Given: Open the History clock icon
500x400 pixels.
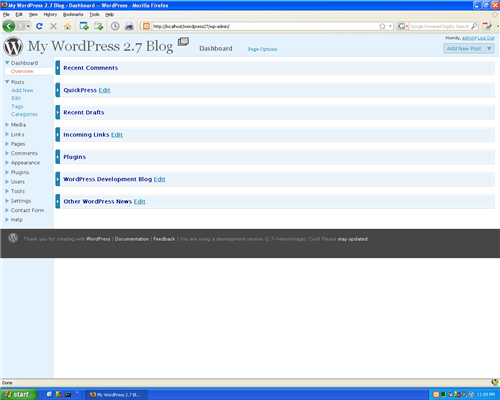Looking at the screenshot, I should [x=115, y=26].
